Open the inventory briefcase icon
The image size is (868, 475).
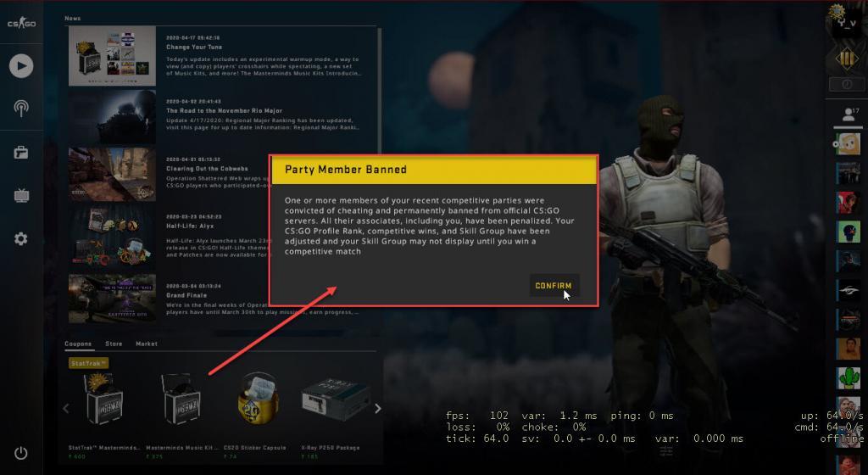point(21,152)
